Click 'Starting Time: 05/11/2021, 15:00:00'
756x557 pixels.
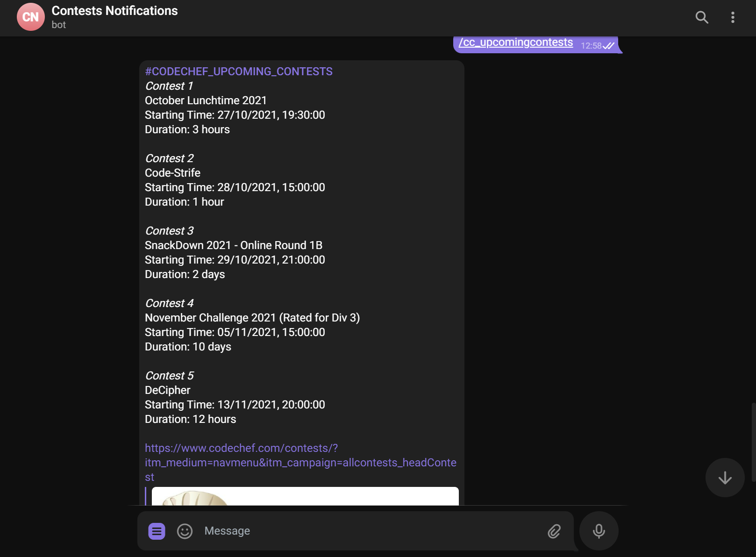(235, 332)
